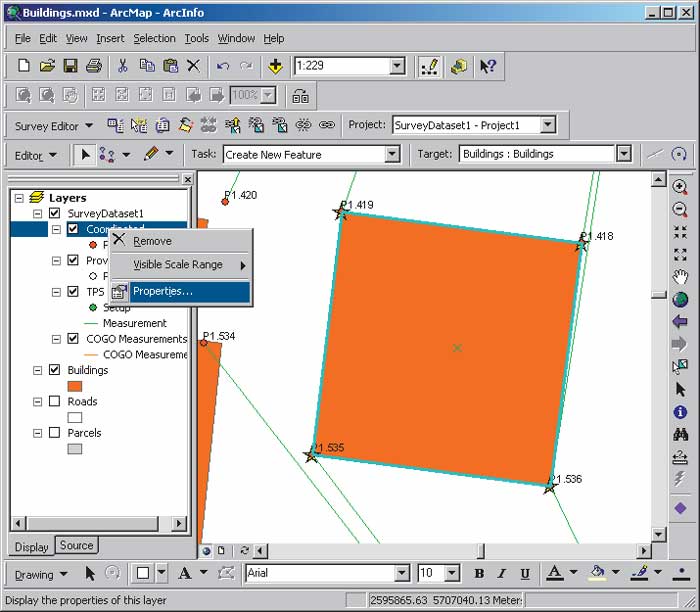Open the map scale dropdown
700x612 pixels.
(x=396, y=67)
